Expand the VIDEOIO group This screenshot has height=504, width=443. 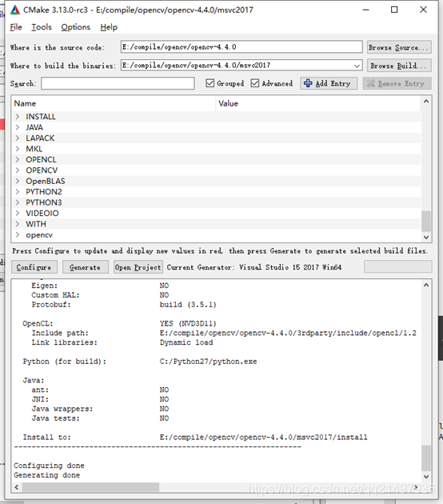coord(18,213)
